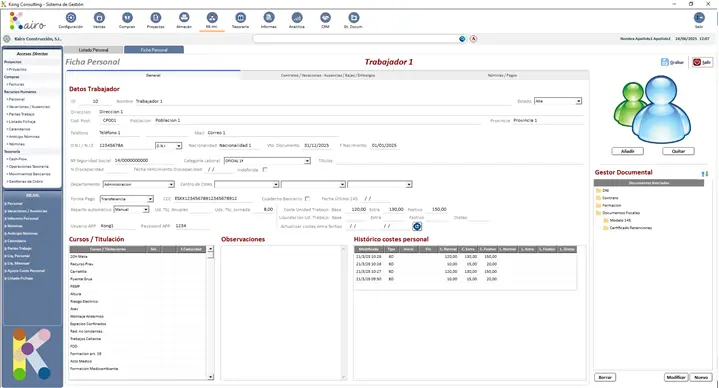Click the Observaciones scrollbar down arrow

point(343,377)
